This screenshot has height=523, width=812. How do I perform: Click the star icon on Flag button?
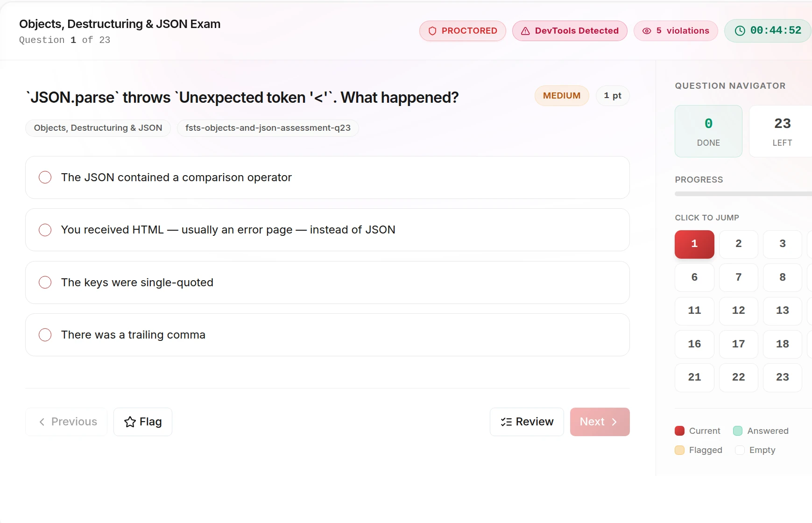(130, 422)
